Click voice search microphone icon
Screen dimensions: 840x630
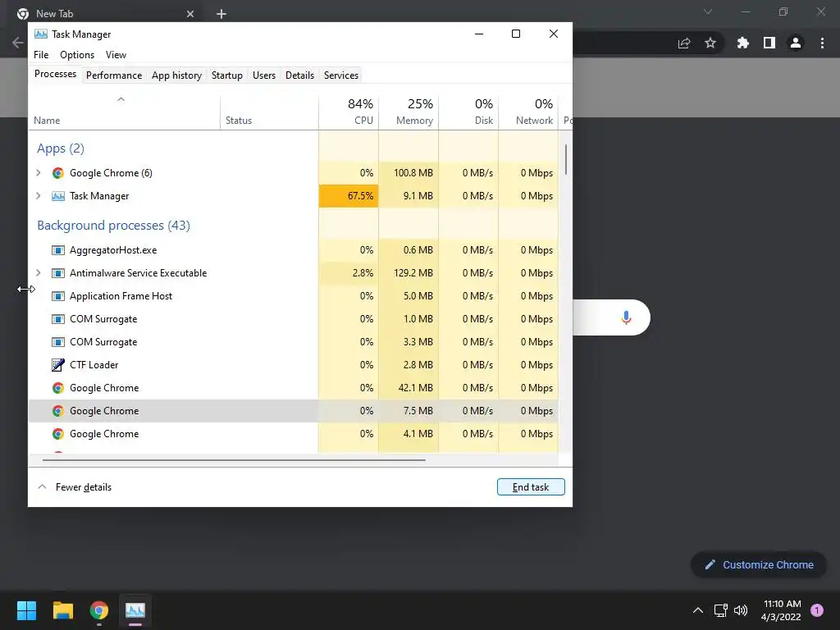point(626,317)
